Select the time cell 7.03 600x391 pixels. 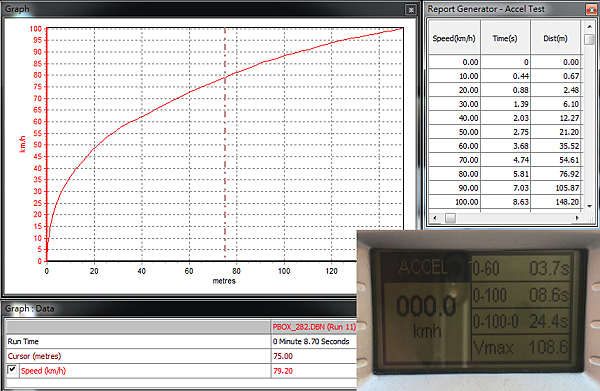[505, 187]
